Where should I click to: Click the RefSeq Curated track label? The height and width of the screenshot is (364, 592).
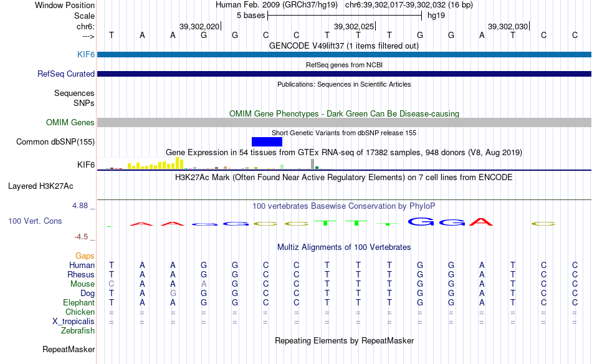point(65,74)
